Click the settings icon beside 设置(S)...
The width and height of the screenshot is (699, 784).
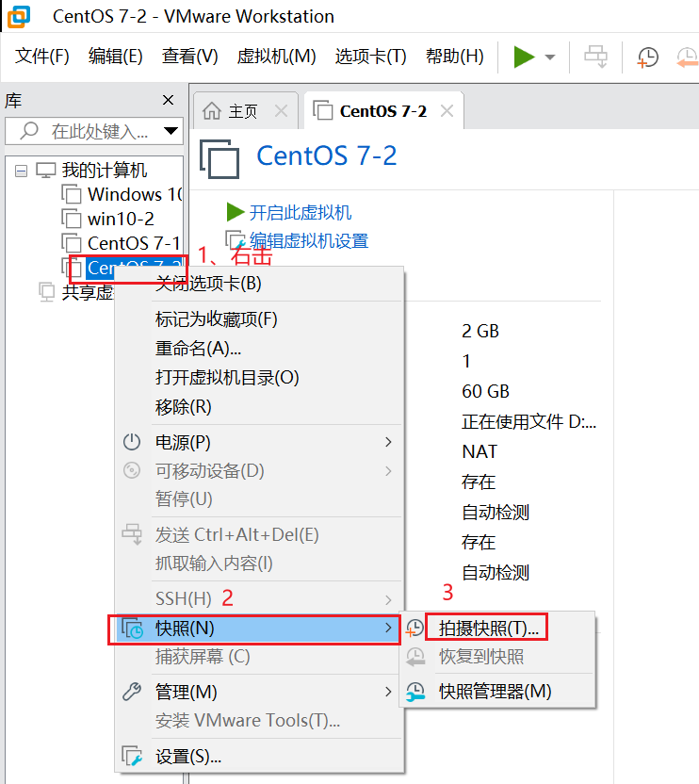coord(133,756)
